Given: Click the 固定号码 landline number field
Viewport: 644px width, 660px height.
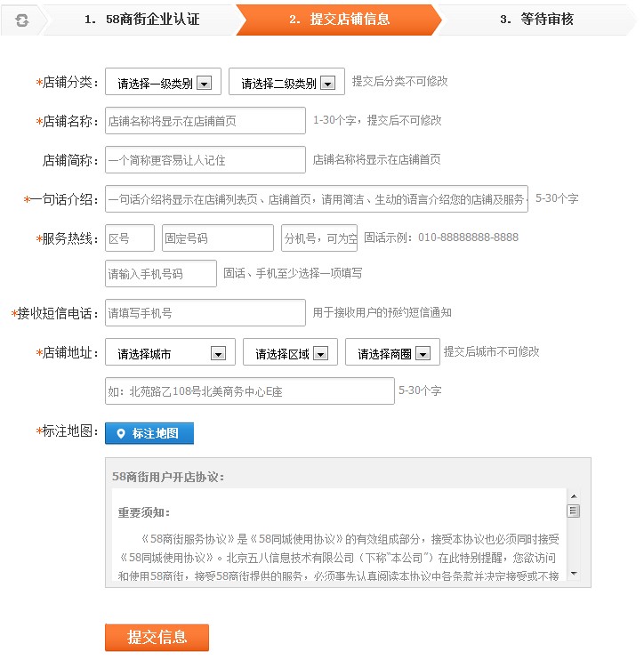Looking at the screenshot, I should (217, 238).
